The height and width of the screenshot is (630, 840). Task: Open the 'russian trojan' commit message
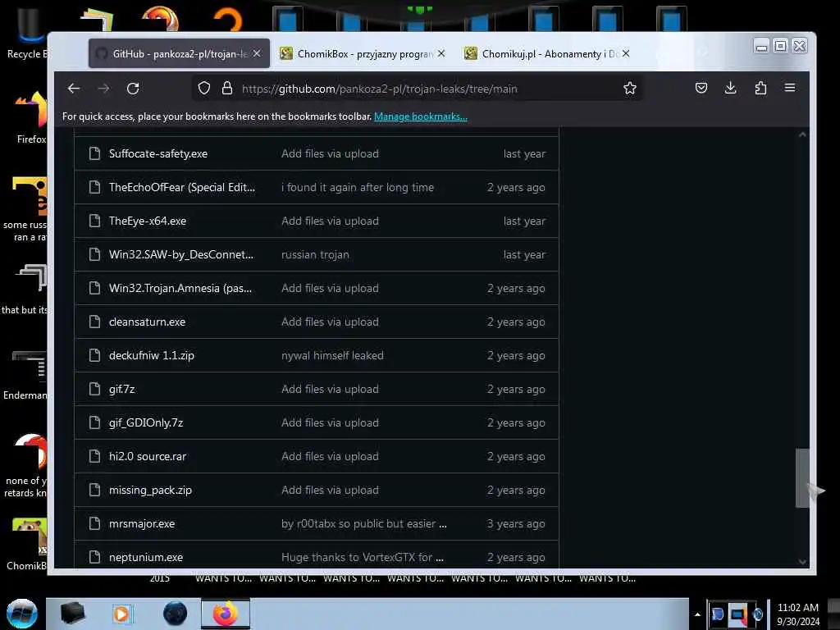315,255
